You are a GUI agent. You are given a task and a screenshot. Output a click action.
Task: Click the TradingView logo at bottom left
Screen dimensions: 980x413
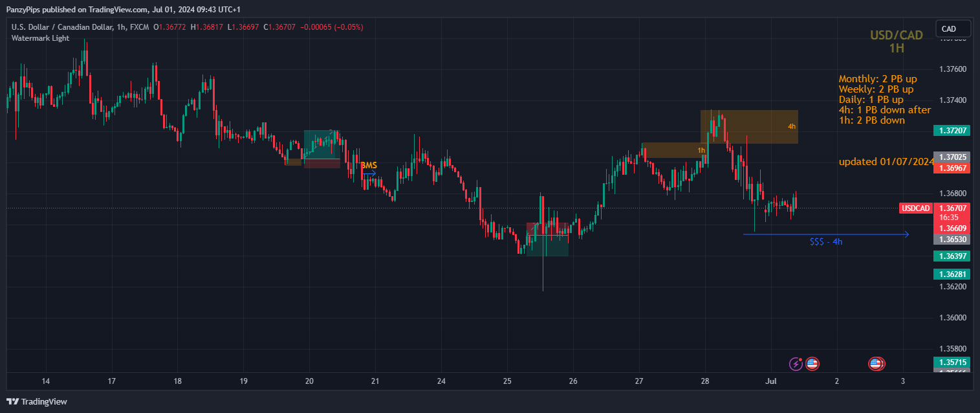37,401
